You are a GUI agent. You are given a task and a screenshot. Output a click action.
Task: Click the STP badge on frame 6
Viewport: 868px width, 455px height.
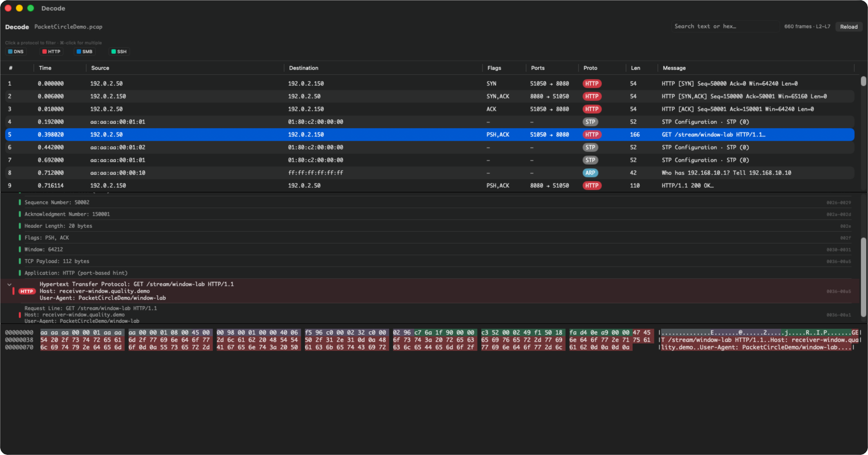click(x=590, y=147)
